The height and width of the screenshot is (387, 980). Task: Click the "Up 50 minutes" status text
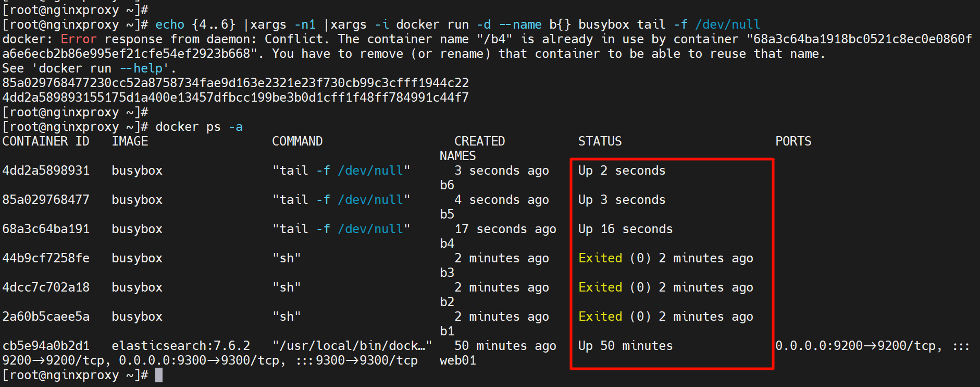point(625,346)
